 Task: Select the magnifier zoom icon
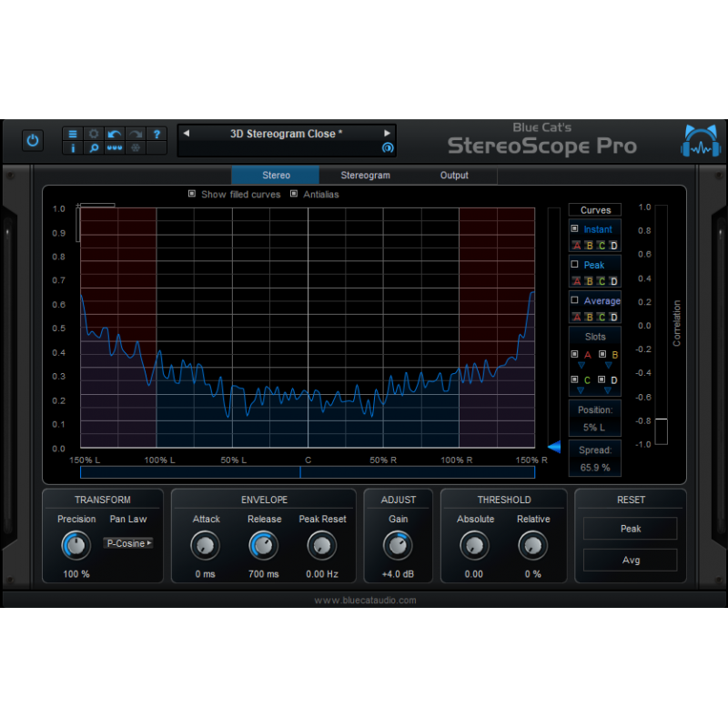point(93,148)
